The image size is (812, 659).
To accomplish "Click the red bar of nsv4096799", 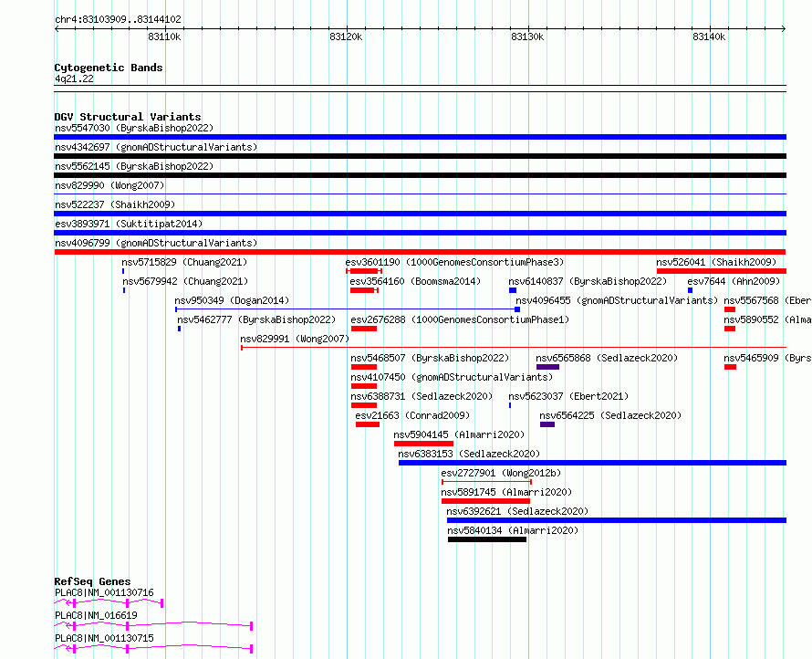I will [420, 252].
